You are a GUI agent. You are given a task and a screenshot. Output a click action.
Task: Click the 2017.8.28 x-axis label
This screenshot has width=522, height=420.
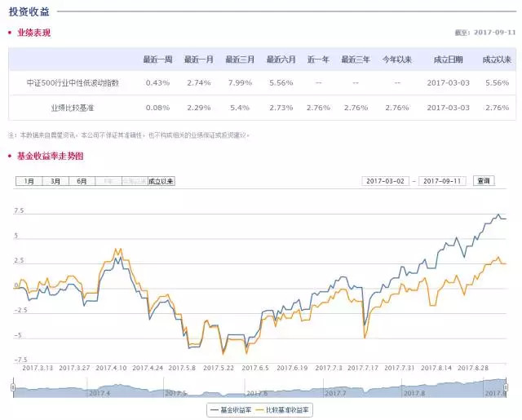[473, 368]
